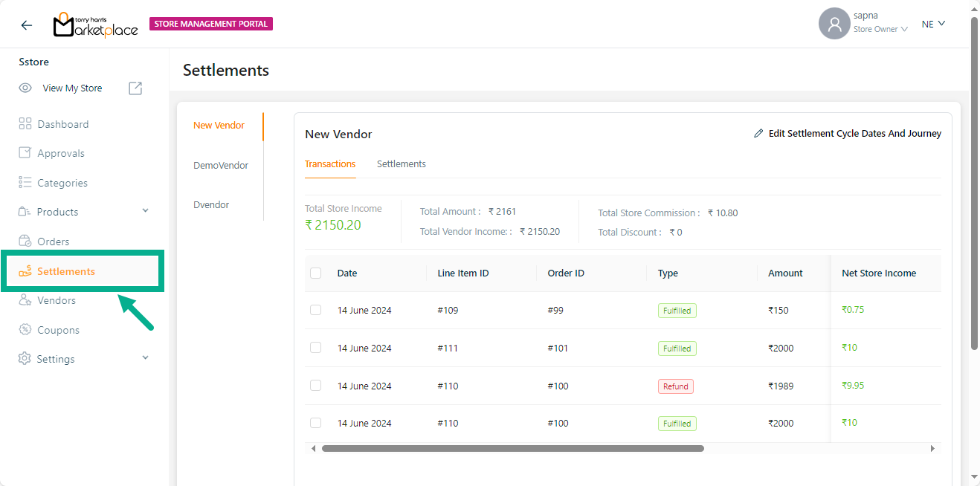Open the Store Owner role dropdown
This screenshot has height=486, width=980.
(x=880, y=30)
